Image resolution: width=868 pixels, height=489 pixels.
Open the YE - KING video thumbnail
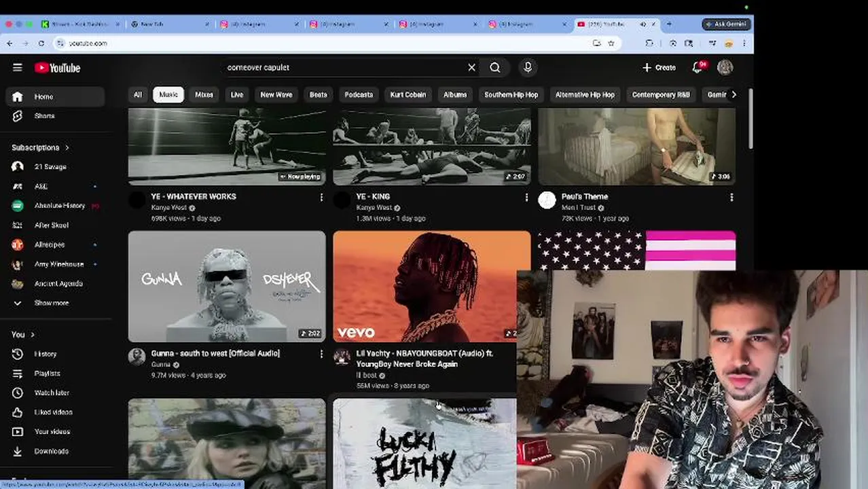[432, 146]
